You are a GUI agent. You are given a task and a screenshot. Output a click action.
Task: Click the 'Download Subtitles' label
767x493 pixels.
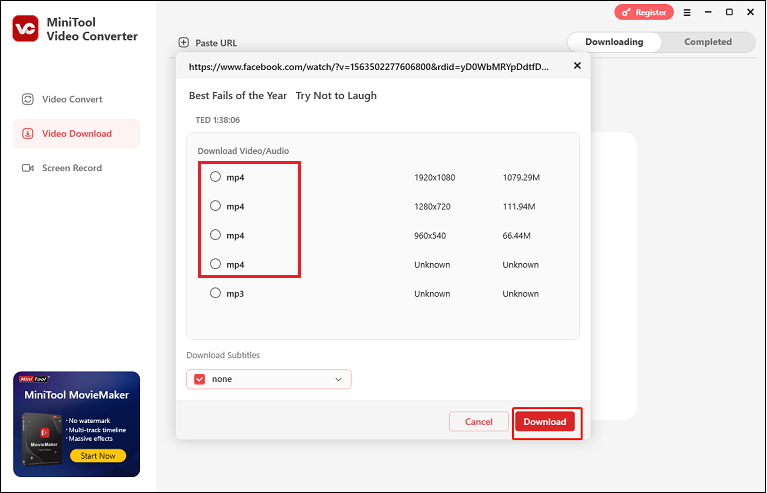(223, 355)
